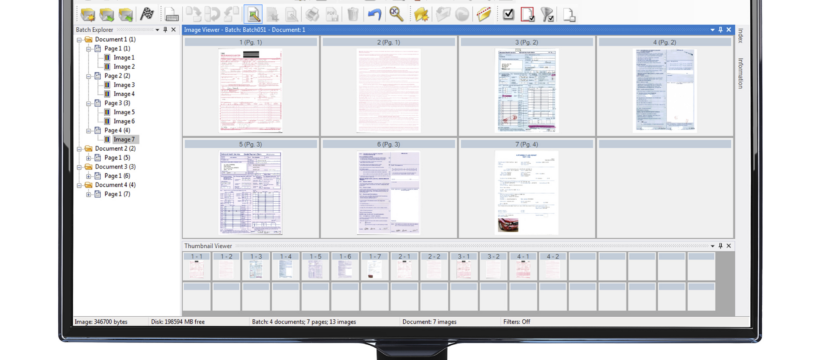Click the magnifying glass zoom icon

(x=396, y=14)
